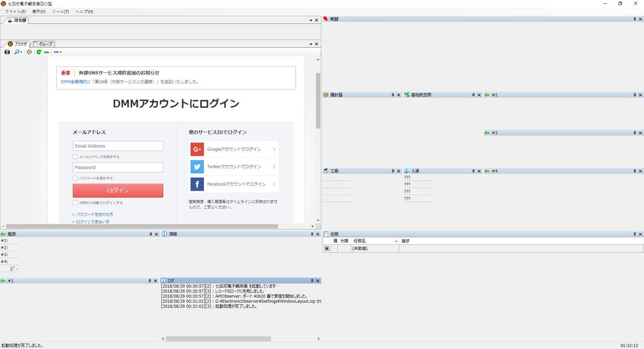
Task: Open the パスワードを忘れた方 link
Action: coord(94,214)
